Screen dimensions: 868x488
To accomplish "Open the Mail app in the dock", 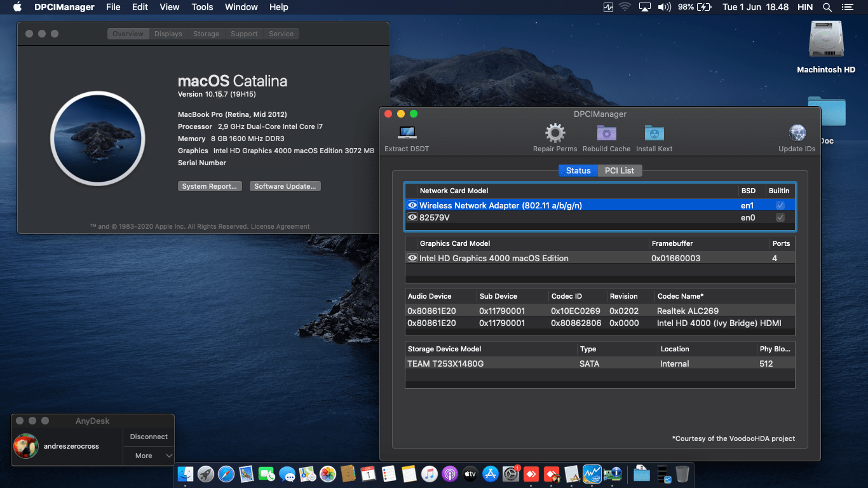I will (247, 473).
